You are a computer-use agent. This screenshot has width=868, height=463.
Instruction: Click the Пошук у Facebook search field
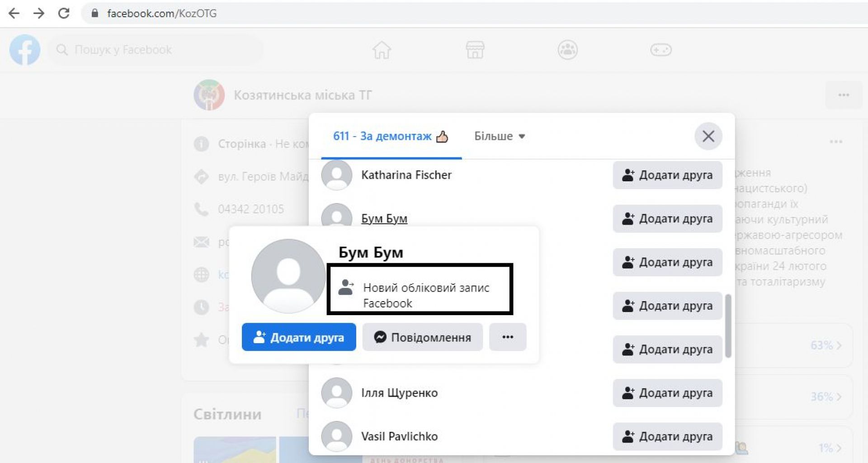click(156, 50)
